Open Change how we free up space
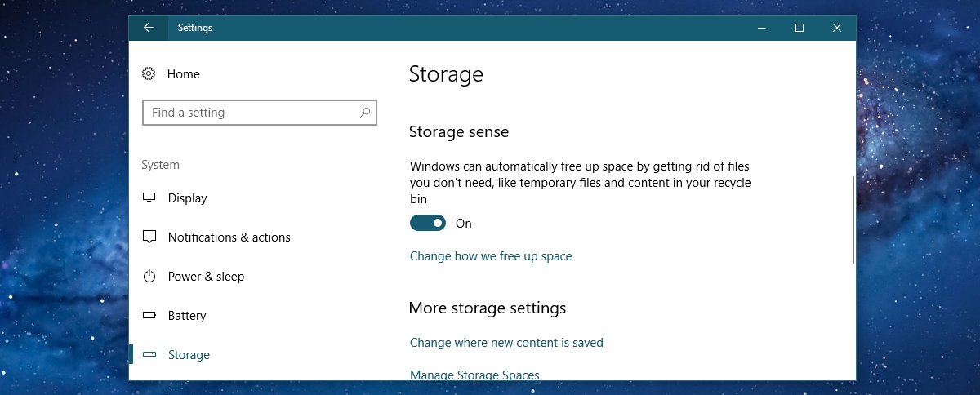Image resolution: width=980 pixels, height=395 pixels. coord(491,256)
